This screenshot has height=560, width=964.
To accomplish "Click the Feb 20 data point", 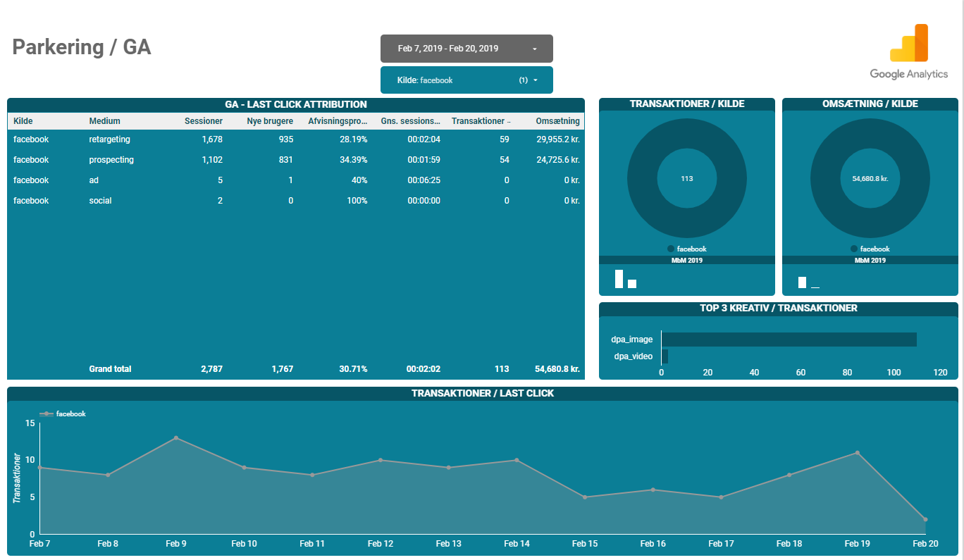I will click(x=925, y=519).
